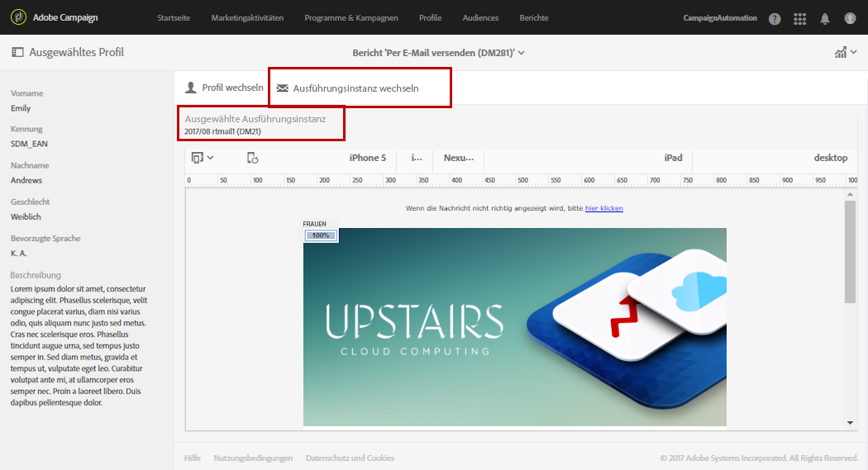Open the Hilfe footer link

pyautogui.click(x=192, y=458)
